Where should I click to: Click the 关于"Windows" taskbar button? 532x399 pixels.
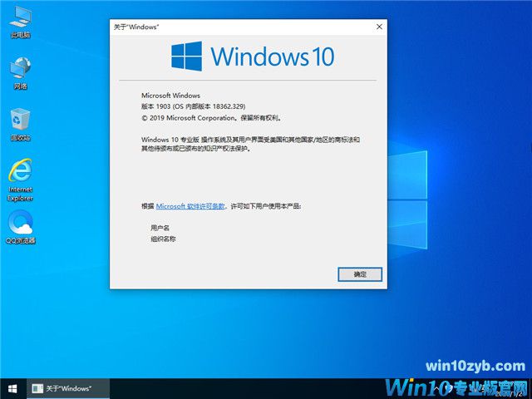63,388
